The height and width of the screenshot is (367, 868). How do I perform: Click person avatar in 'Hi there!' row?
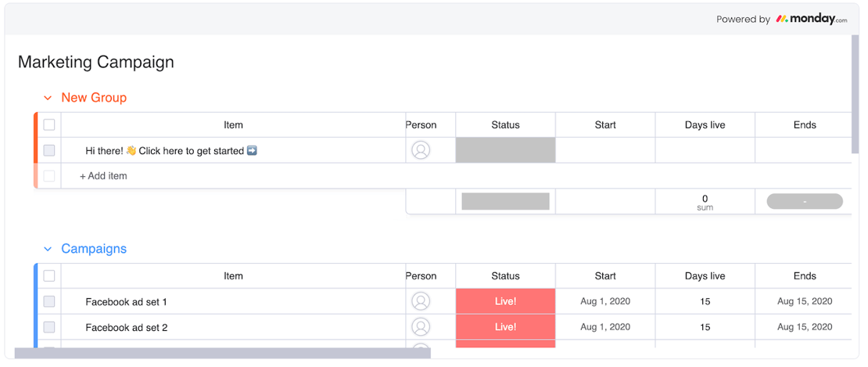tap(421, 150)
